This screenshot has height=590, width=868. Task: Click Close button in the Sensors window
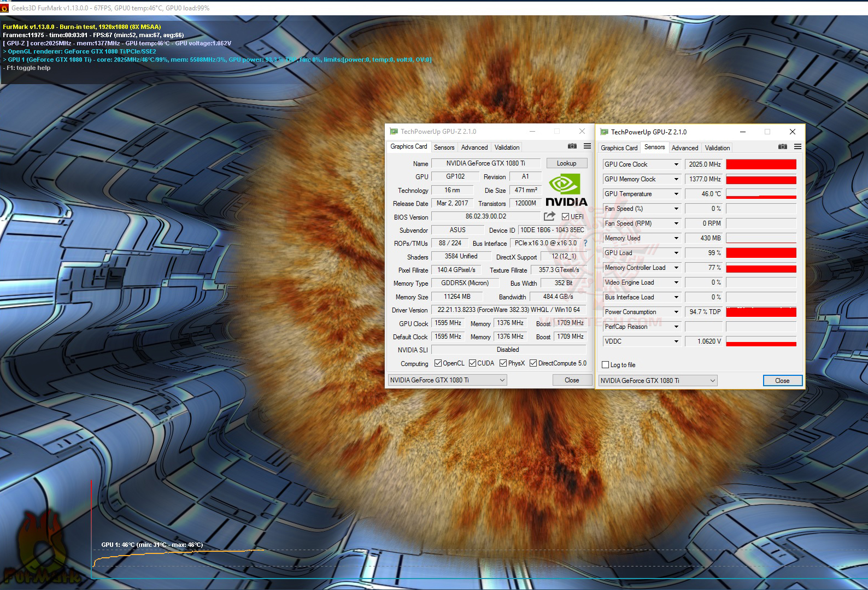(x=782, y=381)
